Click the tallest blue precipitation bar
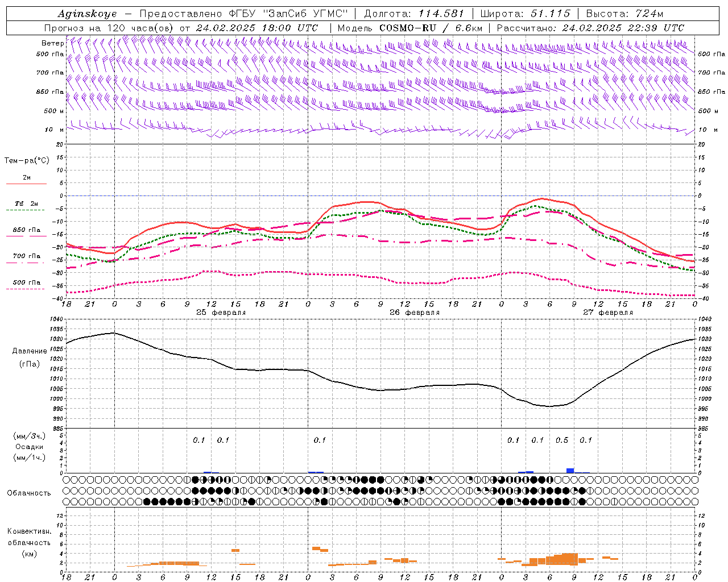Viewport: 728px width, 582px height. [x=570, y=471]
